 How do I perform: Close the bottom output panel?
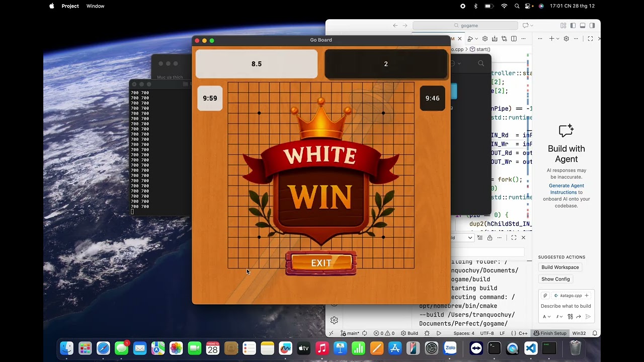coord(523,237)
